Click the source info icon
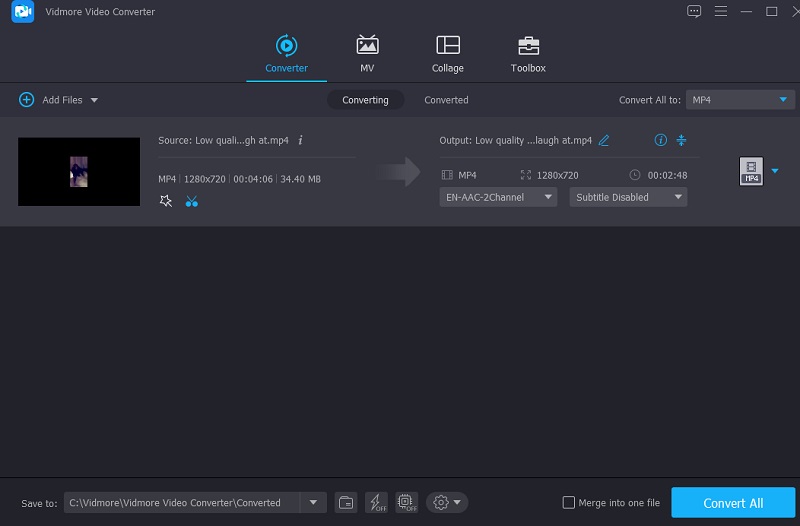 (x=300, y=140)
